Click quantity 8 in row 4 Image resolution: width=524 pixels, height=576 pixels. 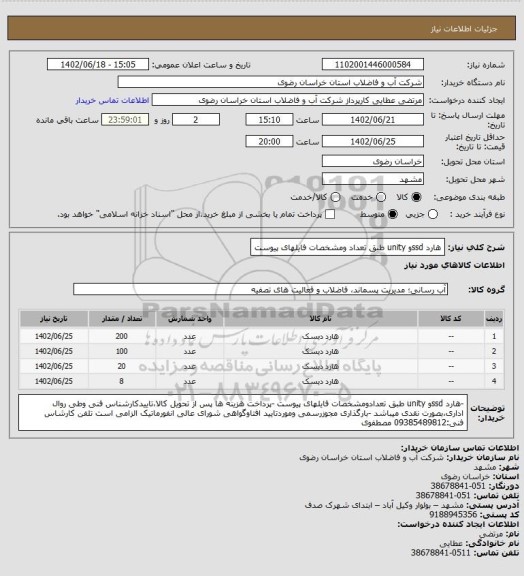(122, 381)
